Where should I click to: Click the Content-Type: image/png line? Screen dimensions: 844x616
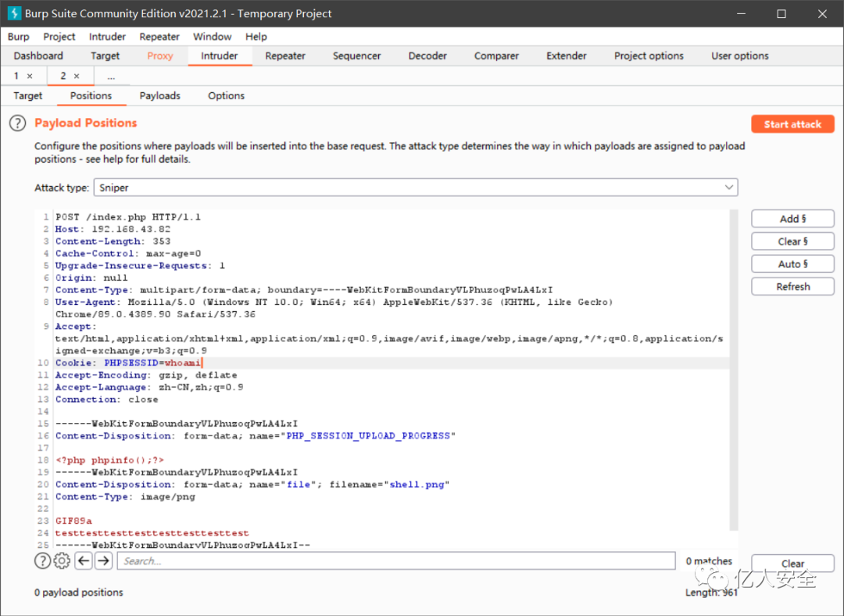pyautogui.click(x=125, y=497)
